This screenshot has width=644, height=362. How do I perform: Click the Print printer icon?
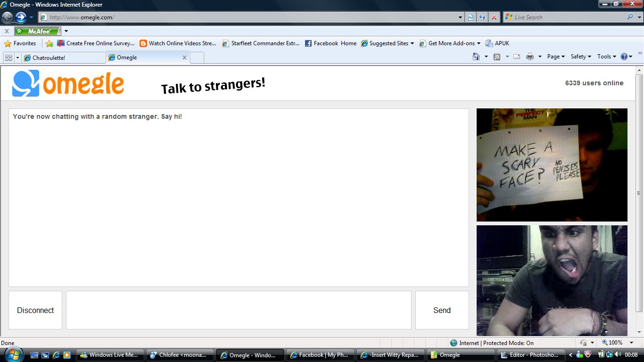point(530,57)
